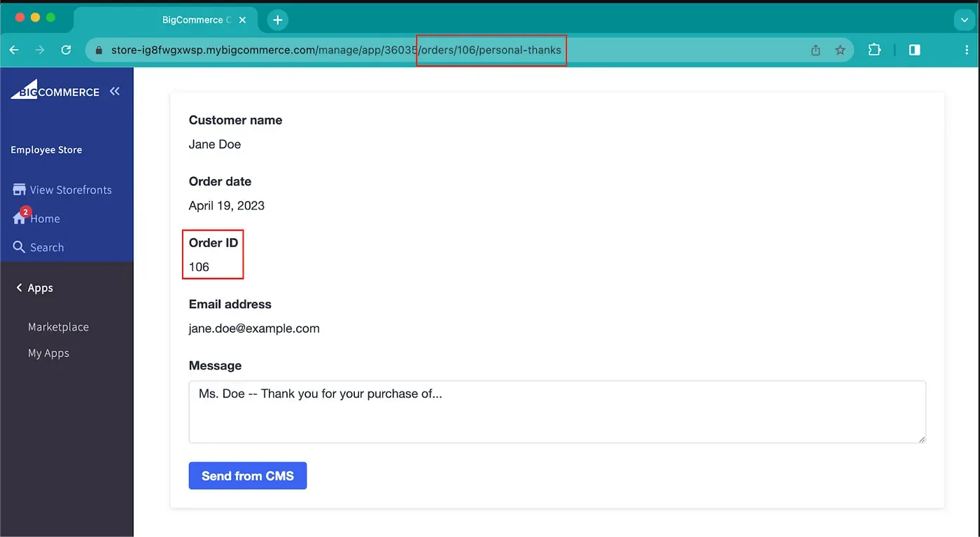Open Marketplace under Apps
Image resolution: width=980 pixels, height=537 pixels.
point(58,327)
